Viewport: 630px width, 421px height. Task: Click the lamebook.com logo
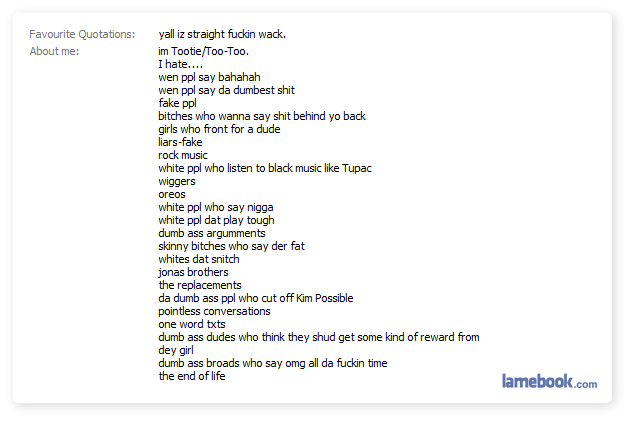click(549, 381)
